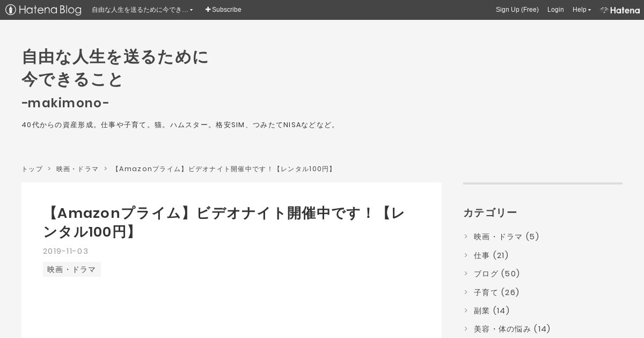This screenshot has height=338, width=644.
Task: Open category 子育て (26)
Action: pos(496,292)
